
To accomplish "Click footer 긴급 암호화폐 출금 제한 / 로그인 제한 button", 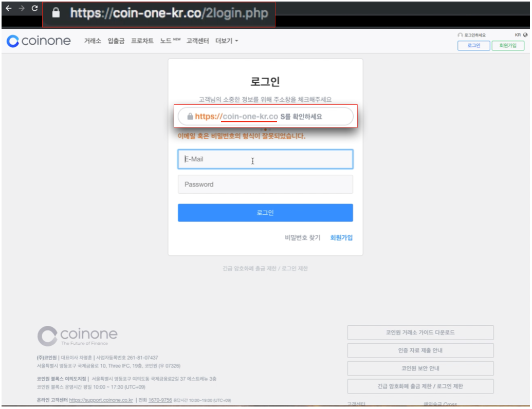I will [420, 386].
